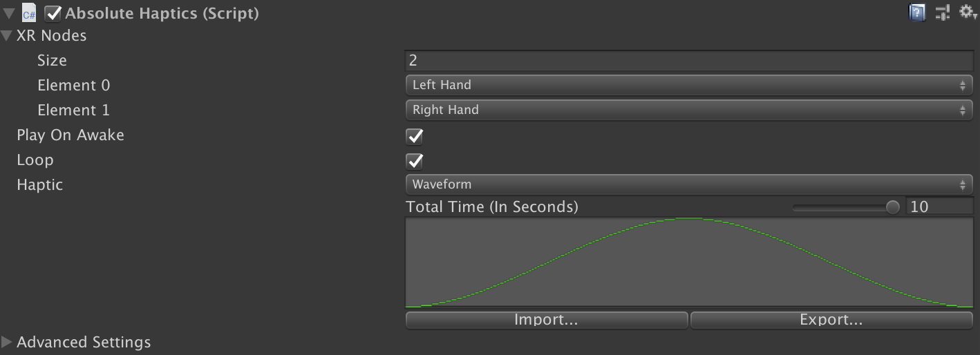Collapse the Absolute Haptics component foldout
This screenshot has width=980, height=355.
[9, 13]
